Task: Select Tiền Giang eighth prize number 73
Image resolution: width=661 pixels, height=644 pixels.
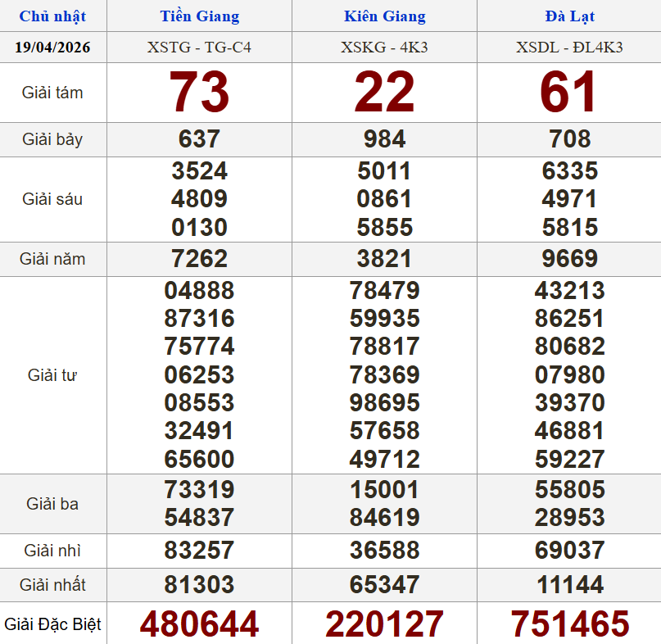Action: [x=199, y=93]
